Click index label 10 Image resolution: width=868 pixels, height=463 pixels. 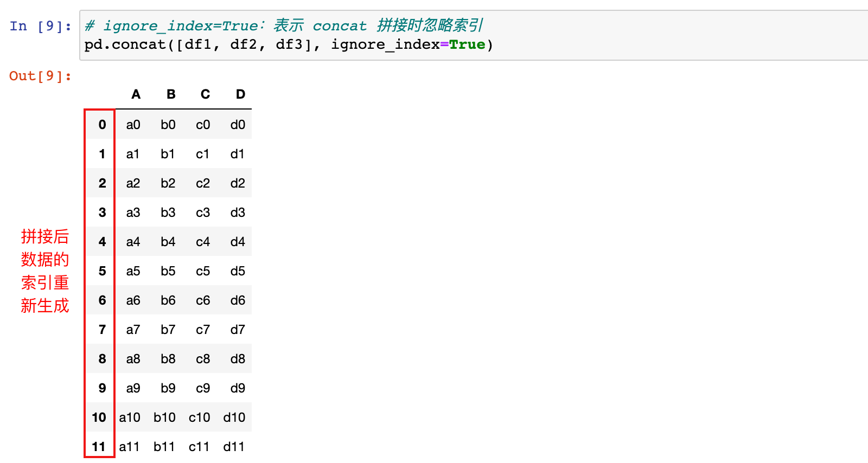(99, 417)
